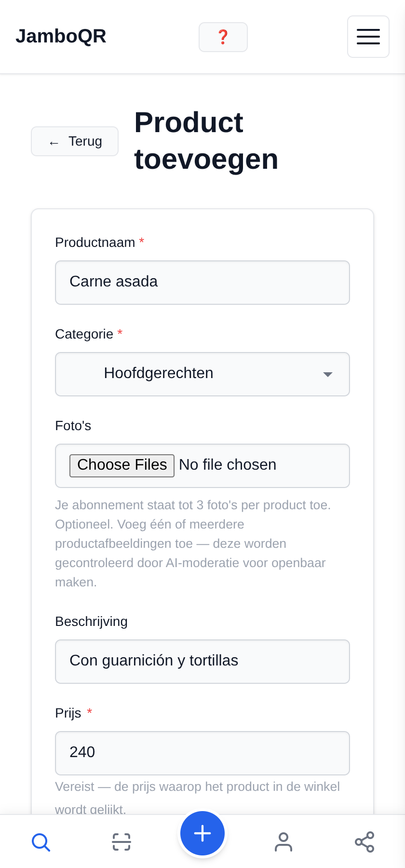The image size is (405, 868).
Task: Expand the Categorie dropdown arrow
Action: [328, 374]
